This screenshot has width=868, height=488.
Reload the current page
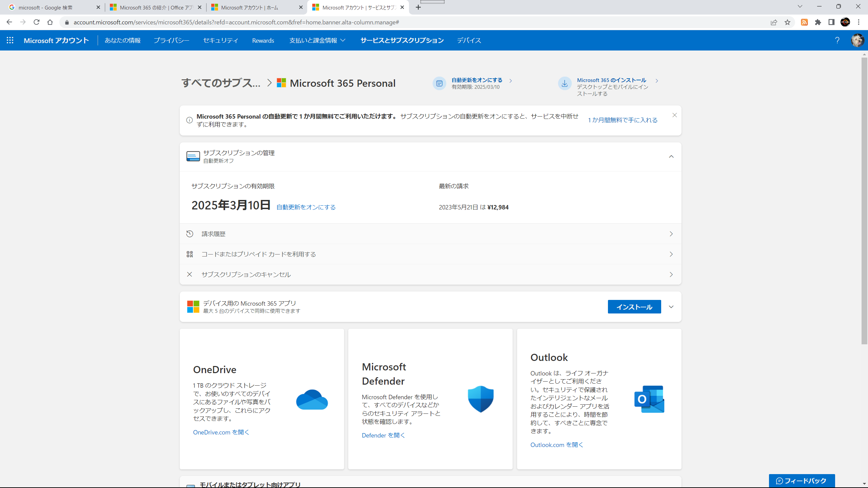(36, 22)
